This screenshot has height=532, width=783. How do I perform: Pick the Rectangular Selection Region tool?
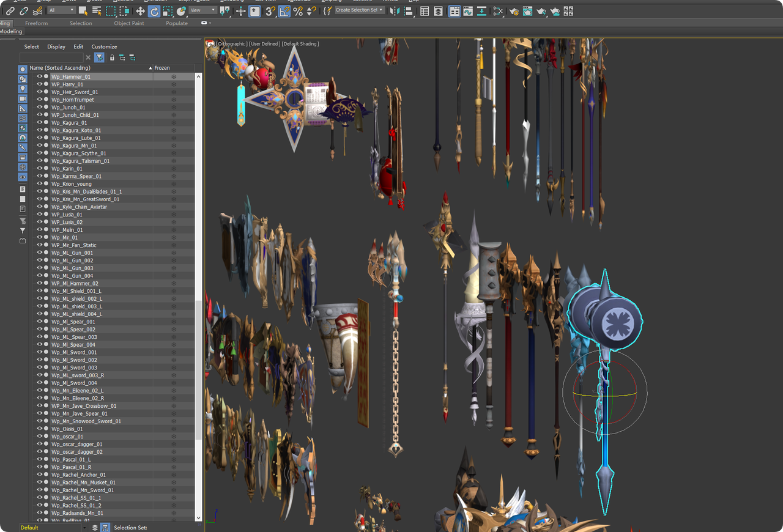[111, 11]
